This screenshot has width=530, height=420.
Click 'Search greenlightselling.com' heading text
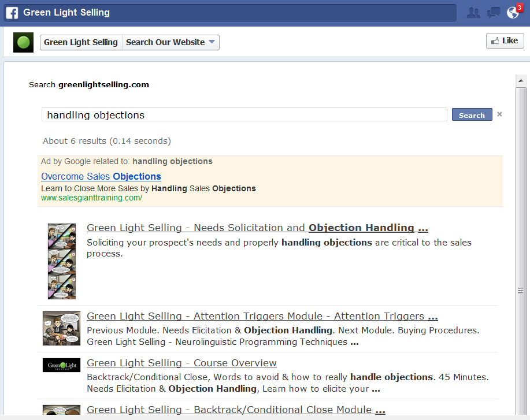[89, 84]
